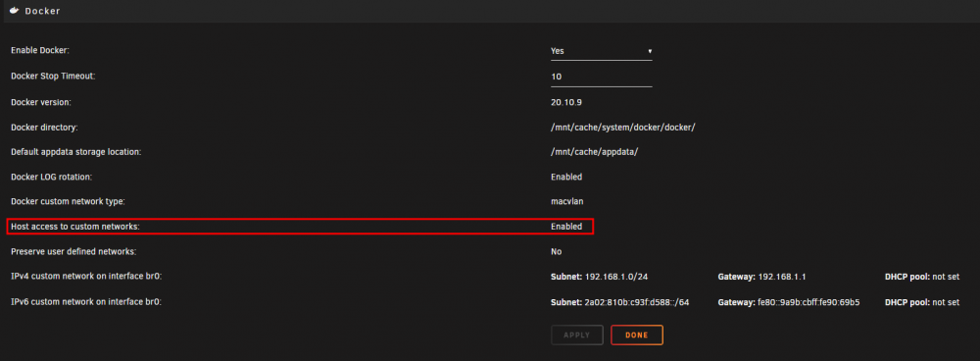This screenshot has height=361, width=980.
Task: Click the Preserve user defined networks value
Action: [x=557, y=251]
